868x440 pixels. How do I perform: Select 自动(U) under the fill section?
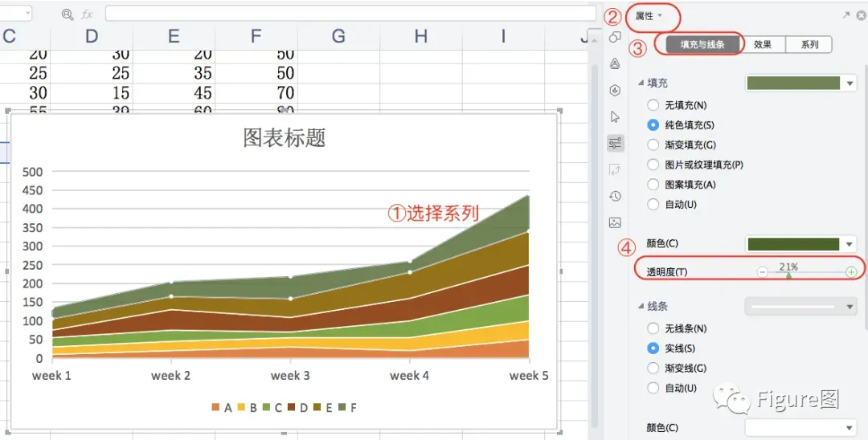tap(653, 205)
